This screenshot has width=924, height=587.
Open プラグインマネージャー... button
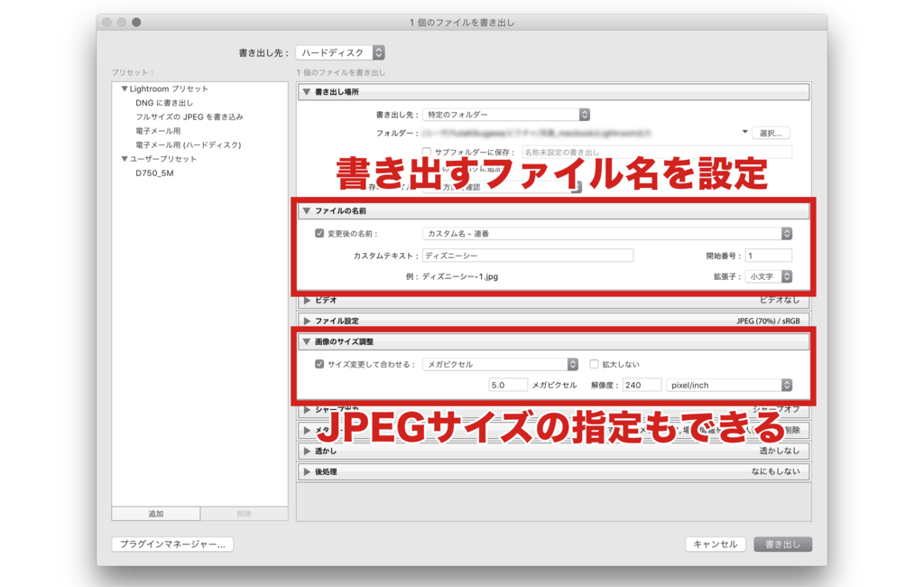tap(172, 544)
